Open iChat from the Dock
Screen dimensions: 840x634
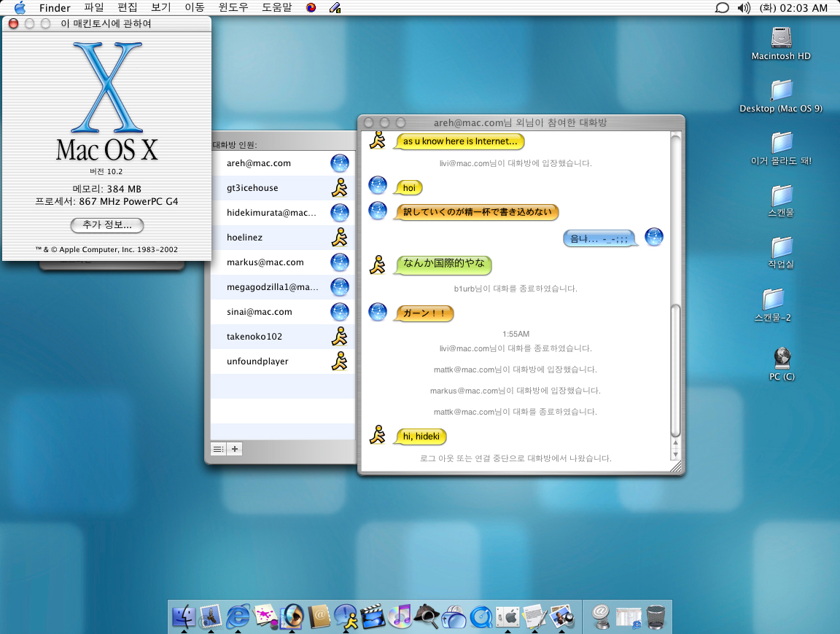348,617
